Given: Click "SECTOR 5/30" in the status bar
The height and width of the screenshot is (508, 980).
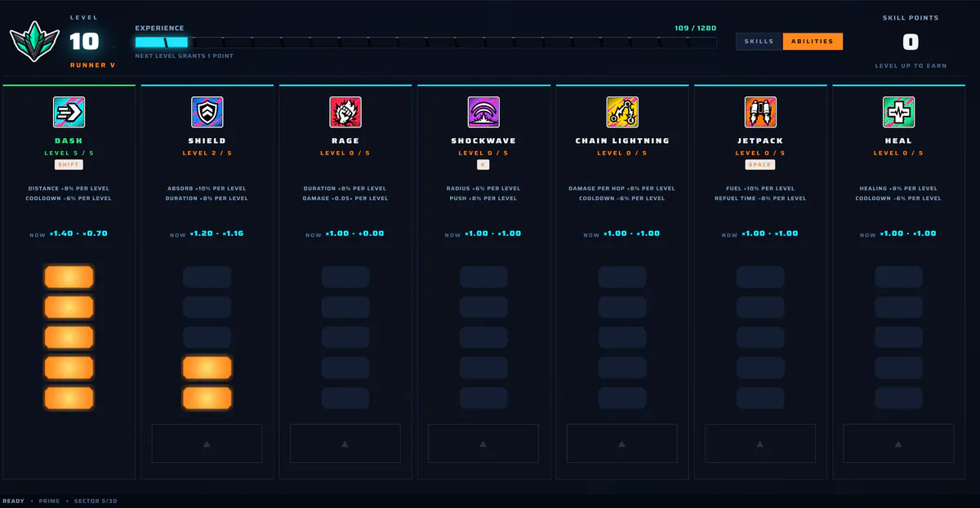Looking at the screenshot, I should click(x=96, y=501).
